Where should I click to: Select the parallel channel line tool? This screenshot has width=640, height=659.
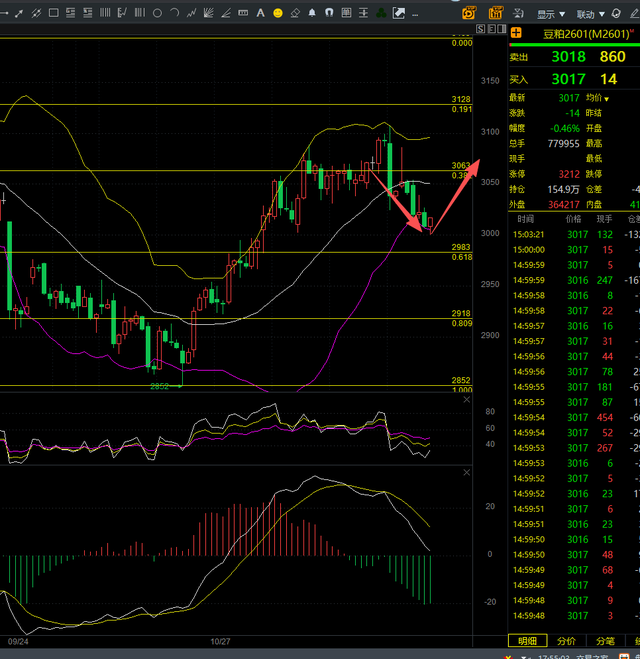(x=36, y=13)
